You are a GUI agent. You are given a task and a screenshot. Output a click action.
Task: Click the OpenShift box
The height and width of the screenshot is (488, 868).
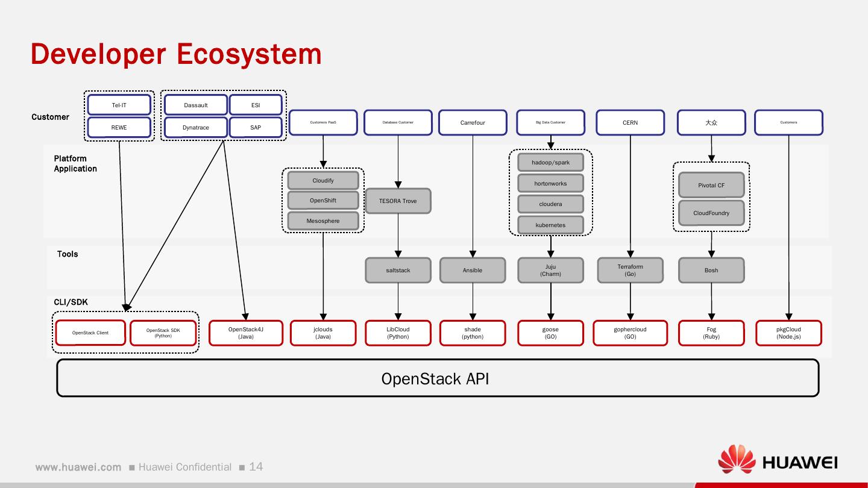(323, 200)
